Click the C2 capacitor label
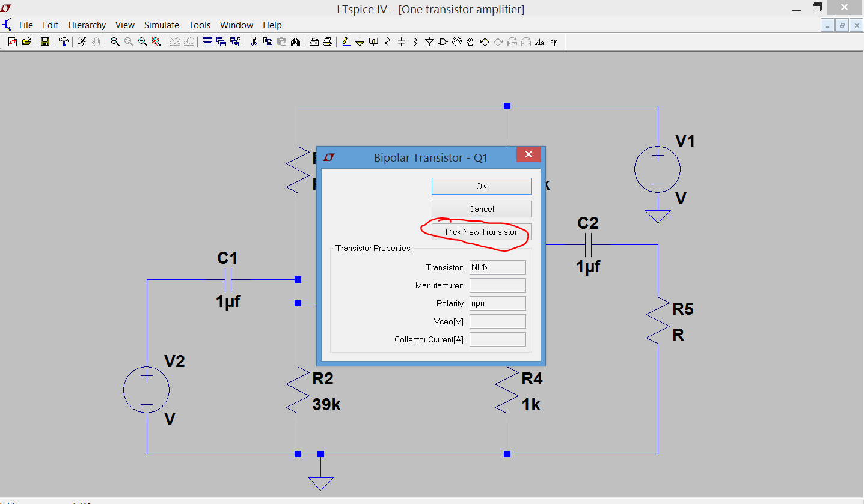The width and height of the screenshot is (864, 504). (x=588, y=223)
